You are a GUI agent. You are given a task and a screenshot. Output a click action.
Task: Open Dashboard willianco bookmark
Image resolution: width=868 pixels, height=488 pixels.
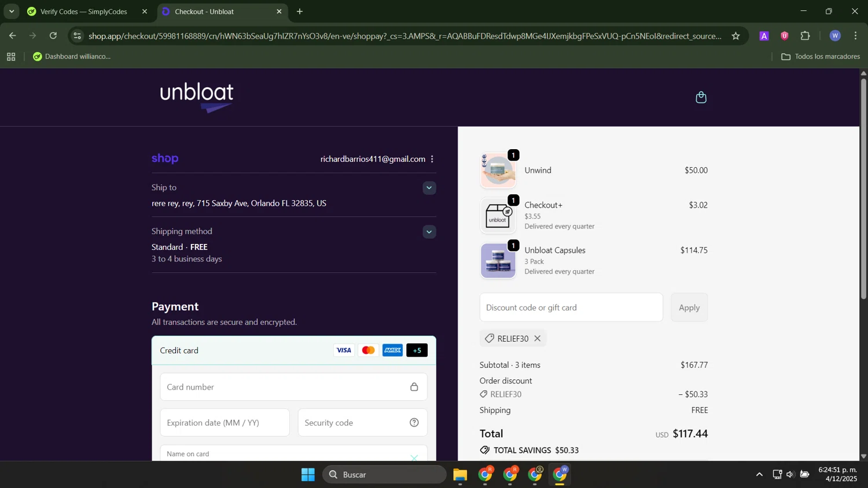pos(72,57)
